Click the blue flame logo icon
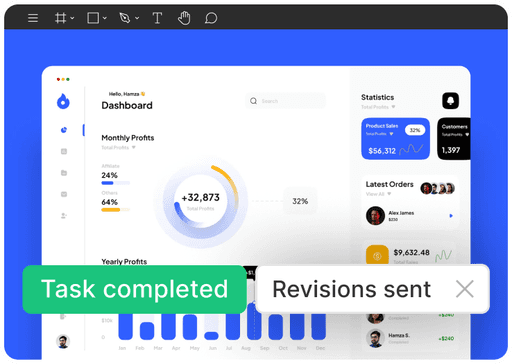 pyautogui.click(x=63, y=101)
